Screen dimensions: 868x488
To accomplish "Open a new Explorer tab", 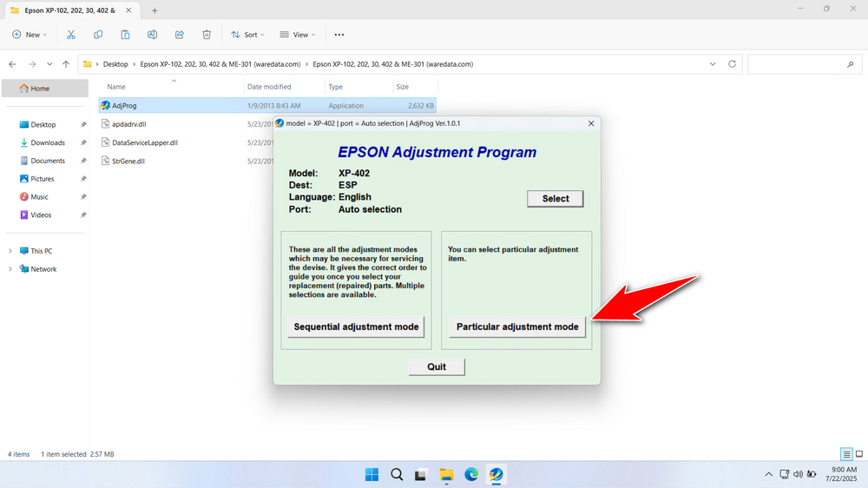I will tap(155, 10).
